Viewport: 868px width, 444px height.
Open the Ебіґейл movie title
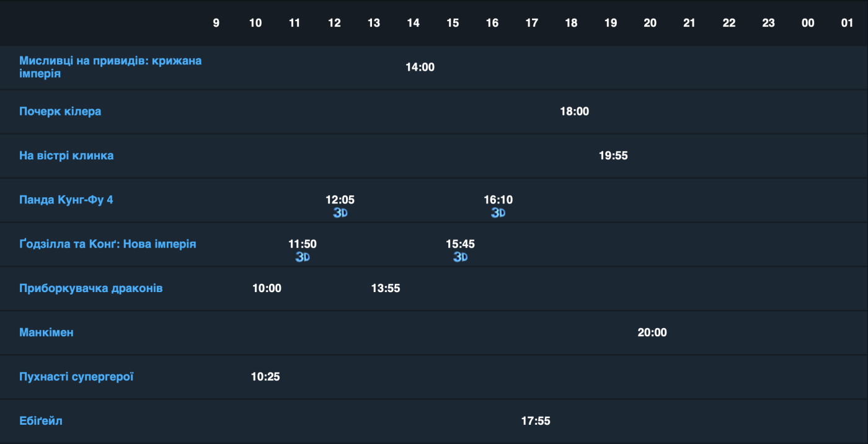[x=41, y=421]
